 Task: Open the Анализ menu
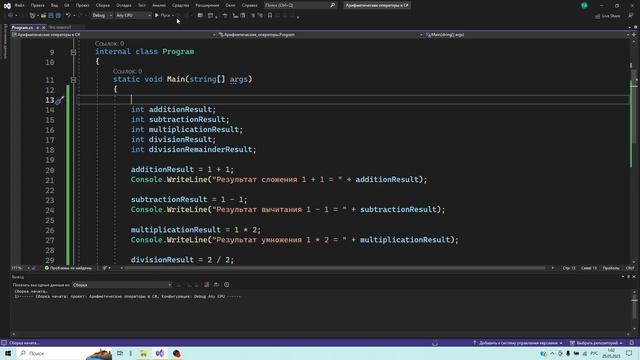pos(159,5)
